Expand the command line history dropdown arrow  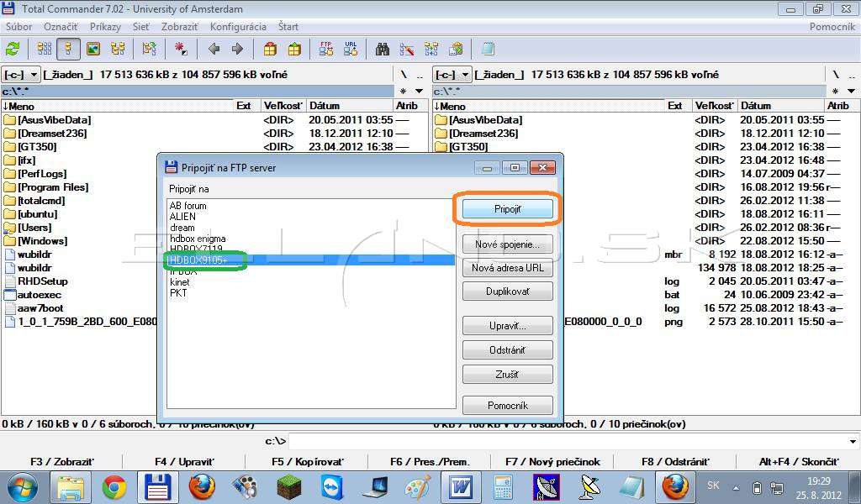853,442
